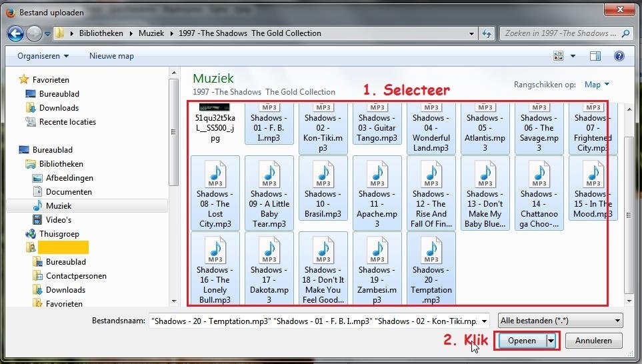The height and width of the screenshot is (364, 642).
Task: Open the Organiseren menu
Action: point(43,56)
